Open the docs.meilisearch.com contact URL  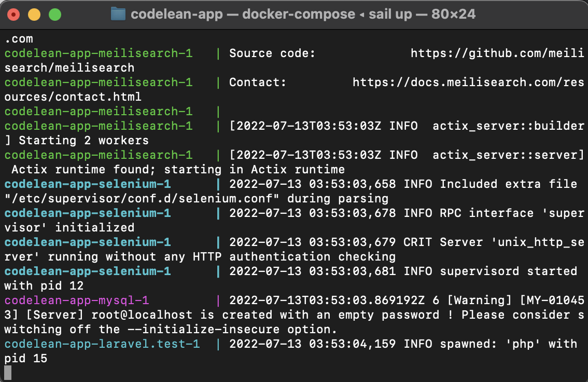[468, 82]
